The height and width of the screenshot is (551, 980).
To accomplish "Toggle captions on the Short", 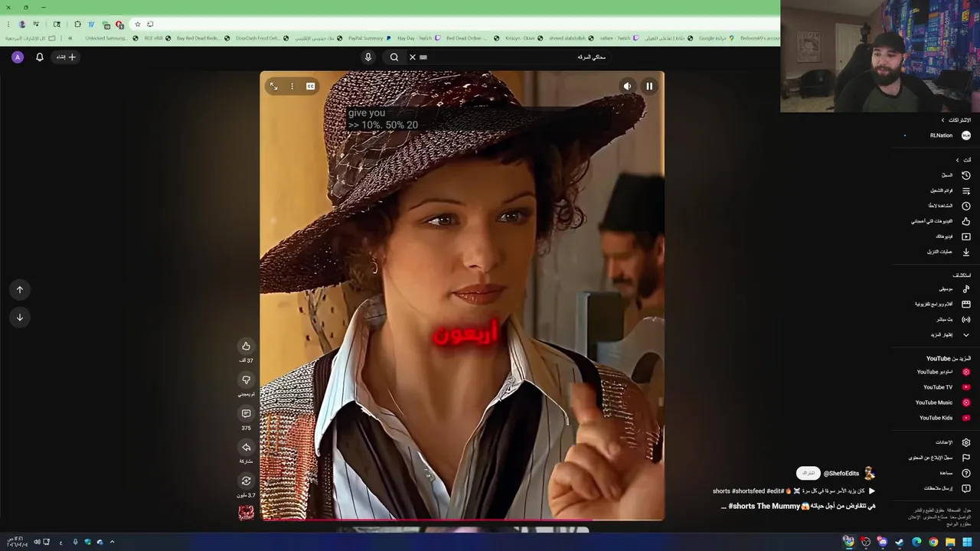I will click(310, 86).
